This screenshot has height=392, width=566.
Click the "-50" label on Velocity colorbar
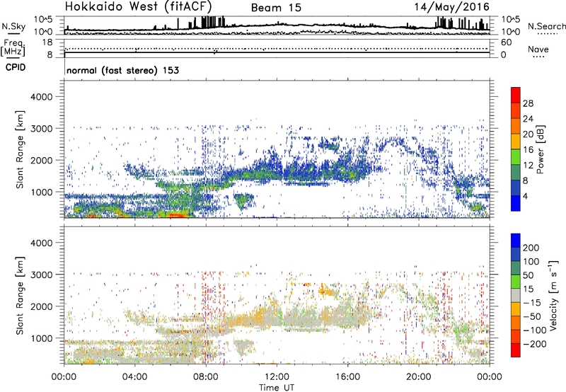tap(532, 316)
